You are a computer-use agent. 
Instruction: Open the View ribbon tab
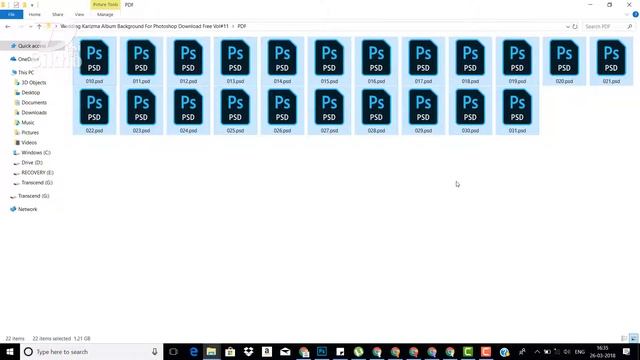coord(79,14)
